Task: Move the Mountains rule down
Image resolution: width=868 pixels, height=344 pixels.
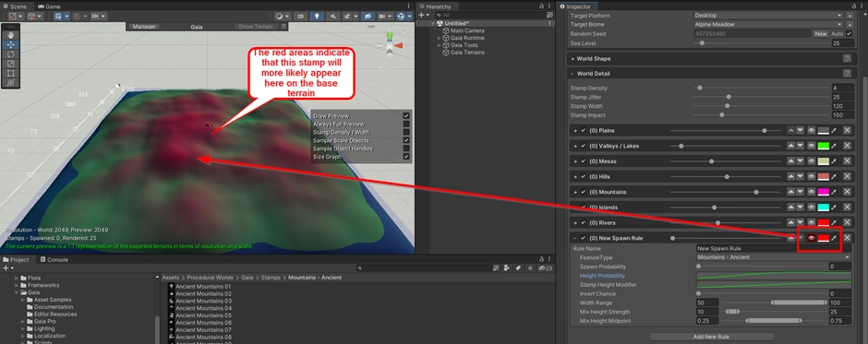Action: coord(800,192)
